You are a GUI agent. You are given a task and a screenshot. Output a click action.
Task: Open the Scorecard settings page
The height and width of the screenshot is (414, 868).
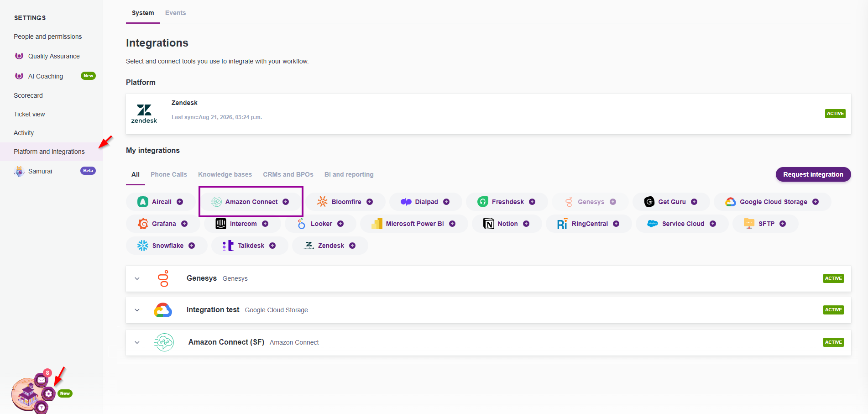(x=28, y=95)
